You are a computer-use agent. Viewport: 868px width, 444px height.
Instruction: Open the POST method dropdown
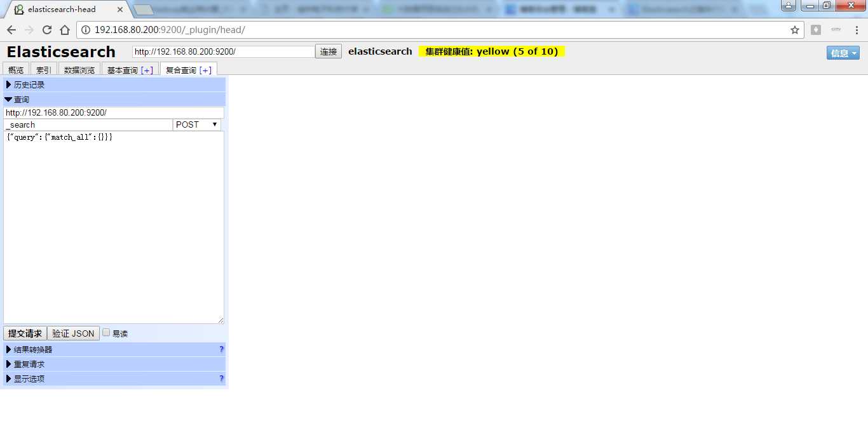(197, 124)
